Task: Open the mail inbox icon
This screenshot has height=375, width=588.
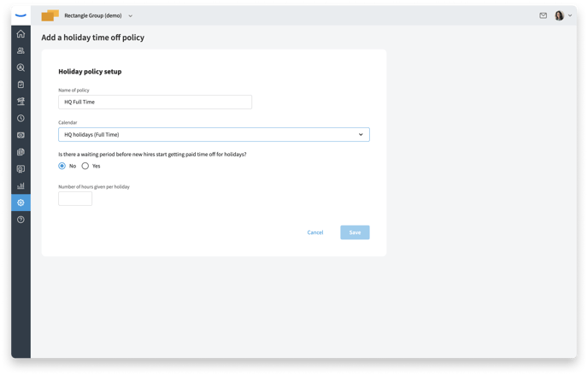Action: click(x=543, y=15)
